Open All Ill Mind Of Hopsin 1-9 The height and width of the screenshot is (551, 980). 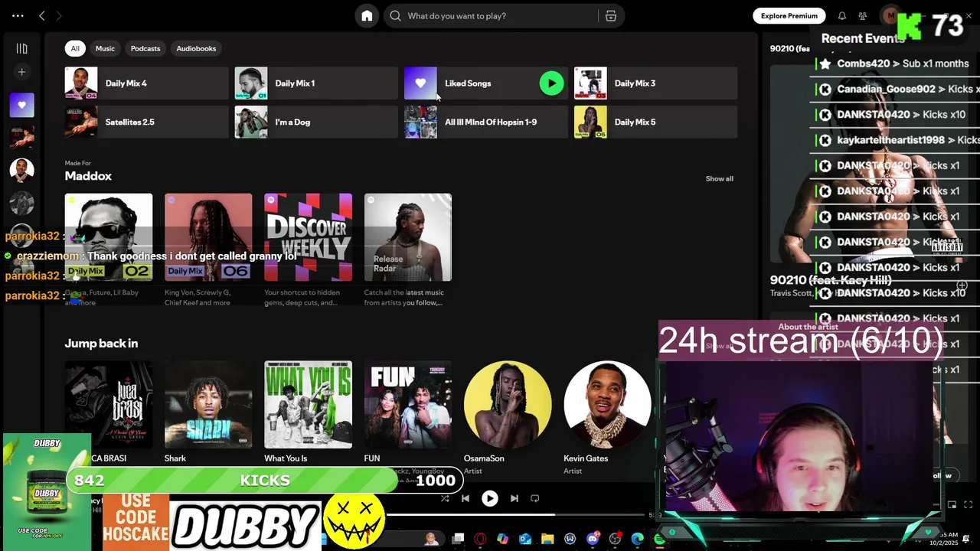coord(486,122)
